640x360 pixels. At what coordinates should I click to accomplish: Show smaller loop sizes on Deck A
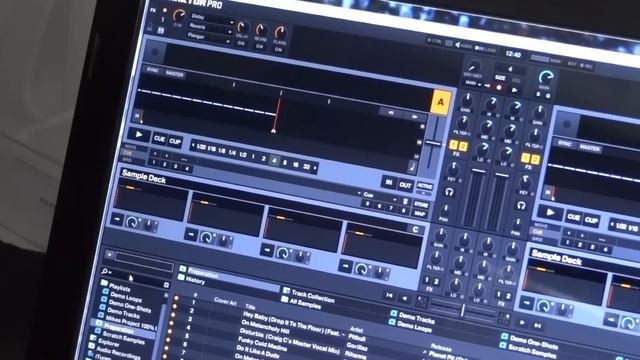193,145
